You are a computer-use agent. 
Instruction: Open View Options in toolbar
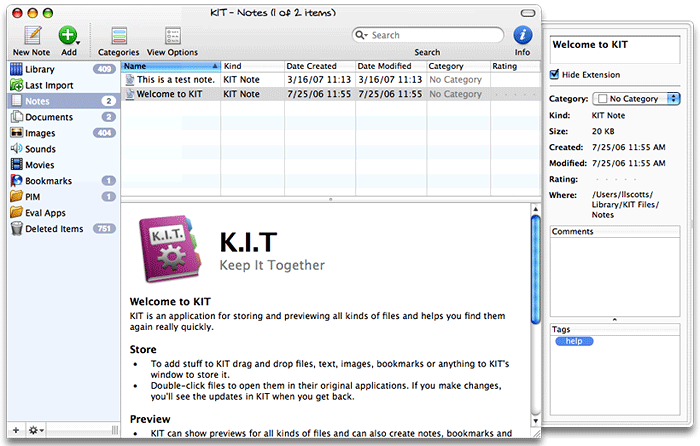point(173,36)
